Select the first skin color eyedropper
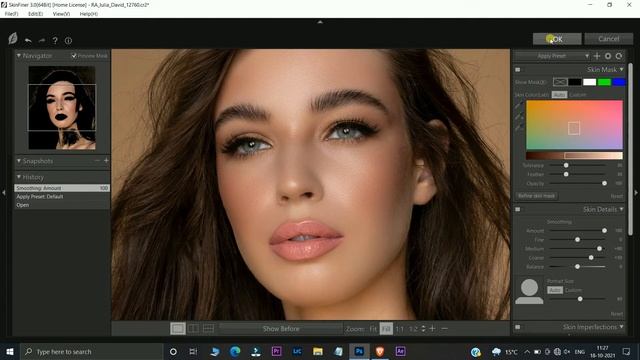The height and width of the screenshot is (360, 640). 519,106
